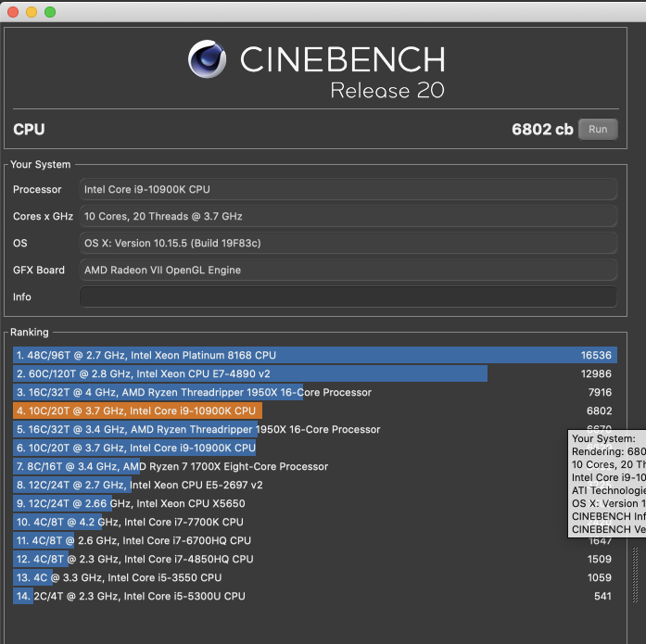Click the score value 541

point(602,596)
